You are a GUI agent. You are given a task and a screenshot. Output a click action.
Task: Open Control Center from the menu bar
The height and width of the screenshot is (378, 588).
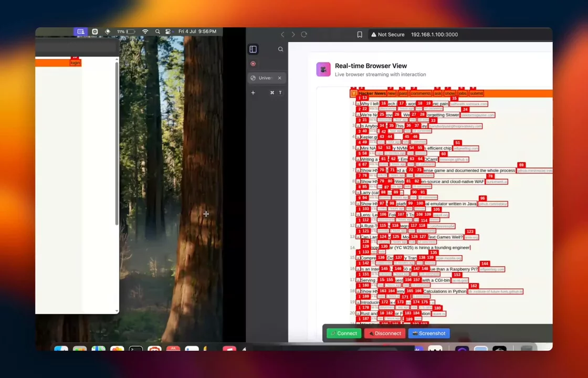coord(168,31)
